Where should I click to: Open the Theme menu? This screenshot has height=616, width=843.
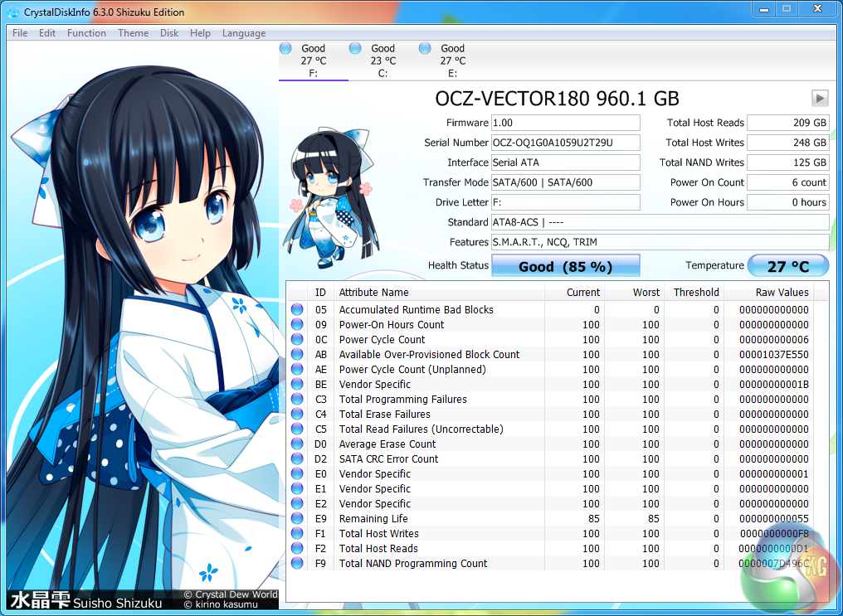133,33
